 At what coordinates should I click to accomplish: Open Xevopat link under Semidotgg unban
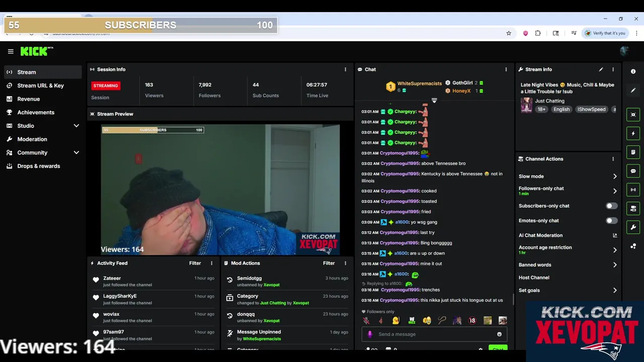tap(272, 285)
